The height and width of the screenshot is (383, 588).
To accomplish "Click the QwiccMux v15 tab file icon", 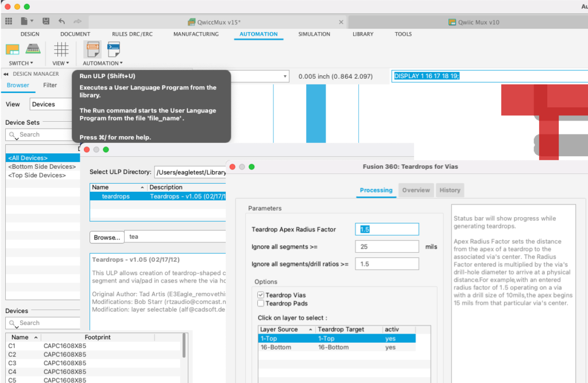I will (192, 22).
